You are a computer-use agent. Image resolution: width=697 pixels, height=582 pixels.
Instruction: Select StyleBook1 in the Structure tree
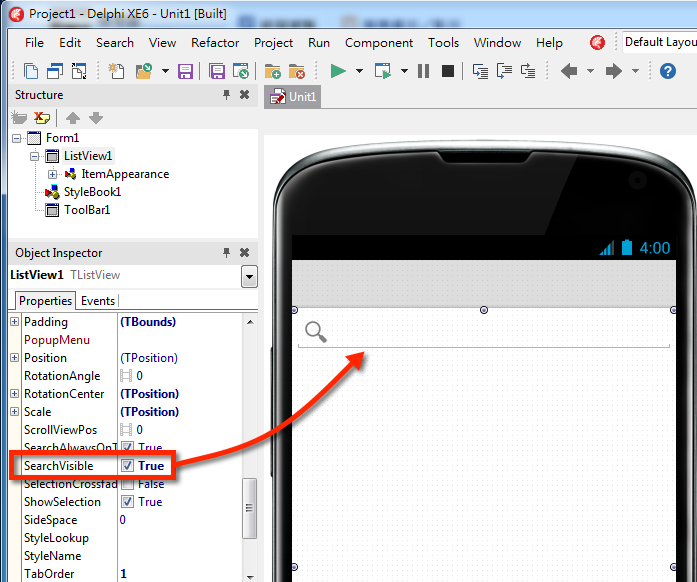click(x=92, y=192)
